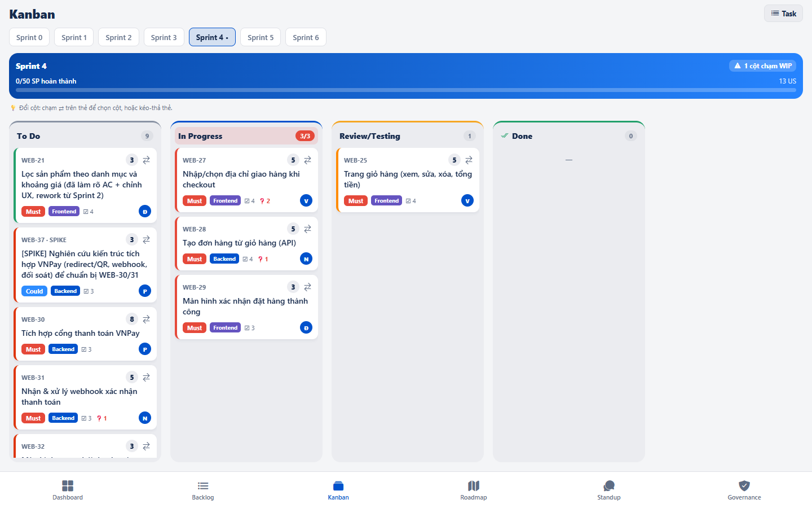Click '0/50 SP hoàn thành' text
812x508 pixels.
point(46,81)
